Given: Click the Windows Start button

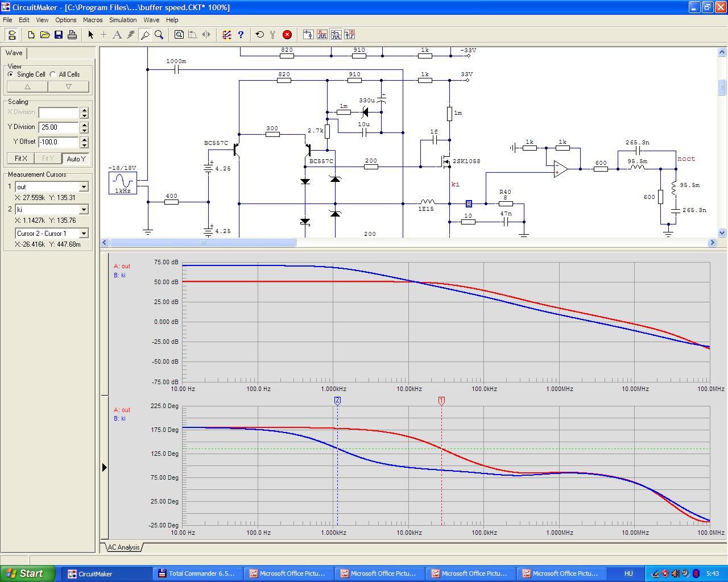Looking at the screenshot, I should 28,573.
